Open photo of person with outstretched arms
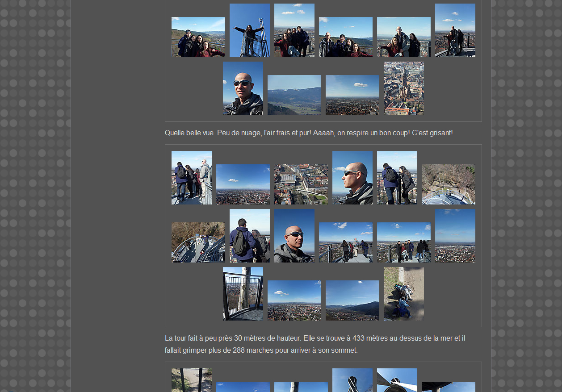The image size is (562, 392). tap(249, 30)
